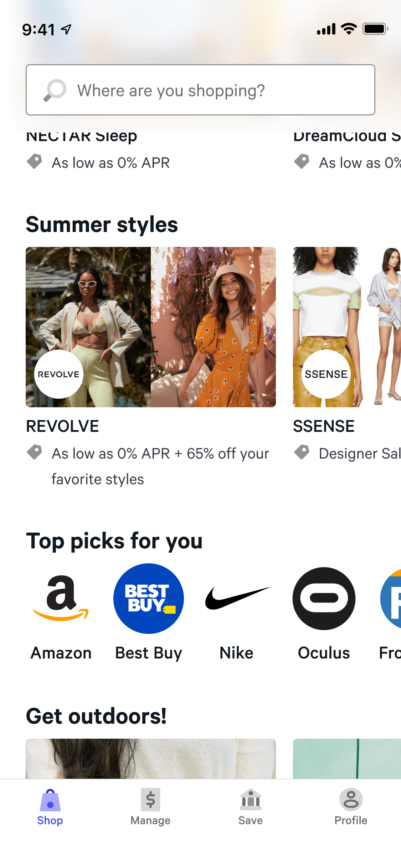Select the Nike swoosh icon
This screenshot has width=401, height=868.
(237, 598)
